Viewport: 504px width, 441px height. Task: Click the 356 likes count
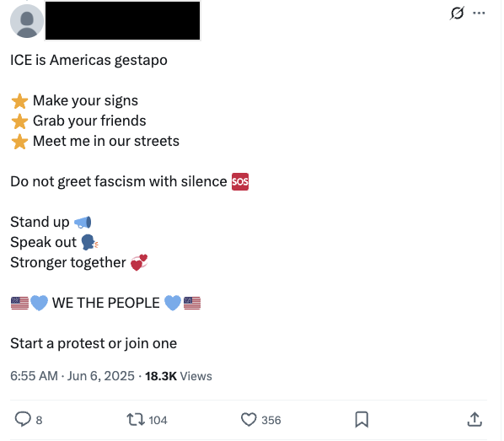271,420
